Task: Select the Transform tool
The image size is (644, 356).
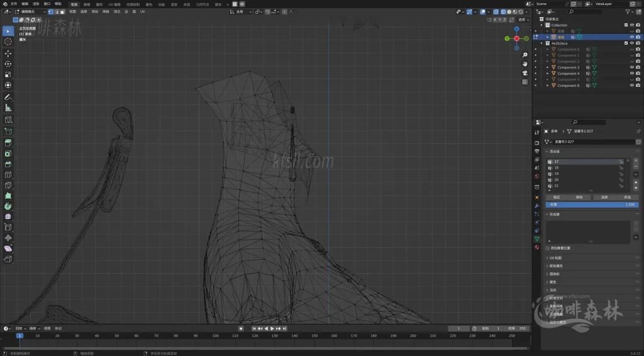Action: pos(8,85)
